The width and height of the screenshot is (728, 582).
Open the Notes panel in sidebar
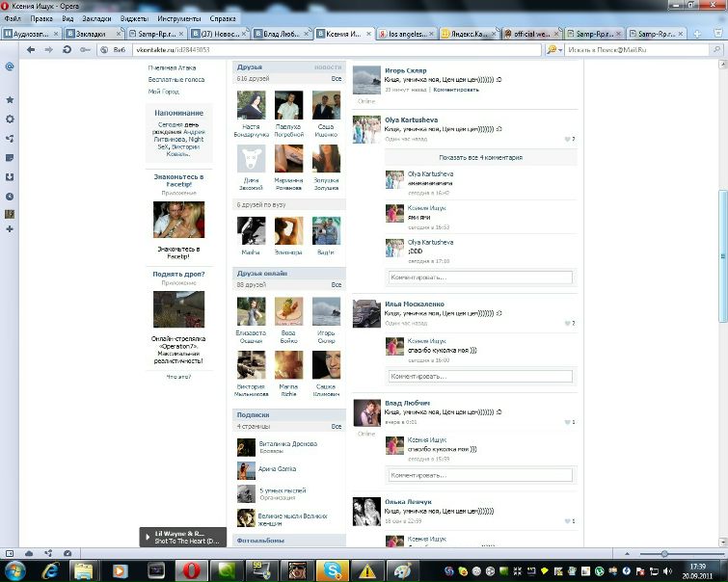tap(10, 157)
